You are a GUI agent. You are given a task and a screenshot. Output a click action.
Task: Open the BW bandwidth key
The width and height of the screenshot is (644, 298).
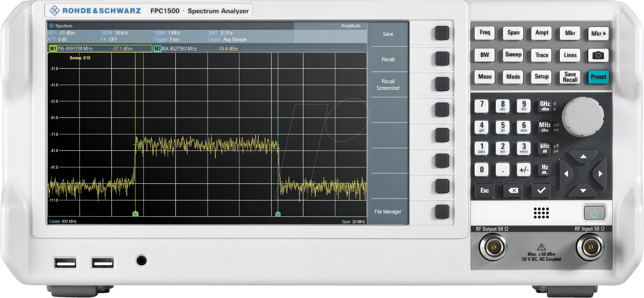pos(485,55)
